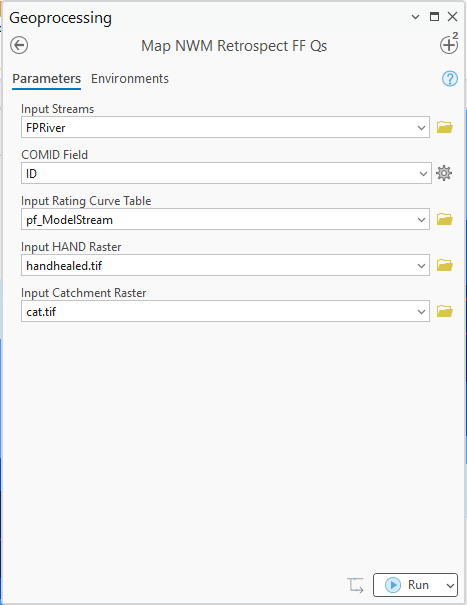Browse for Input Rating Curve Table
The height and width of the screenshot is (605, 467).
pyautogui.click(x=445, y=219)
